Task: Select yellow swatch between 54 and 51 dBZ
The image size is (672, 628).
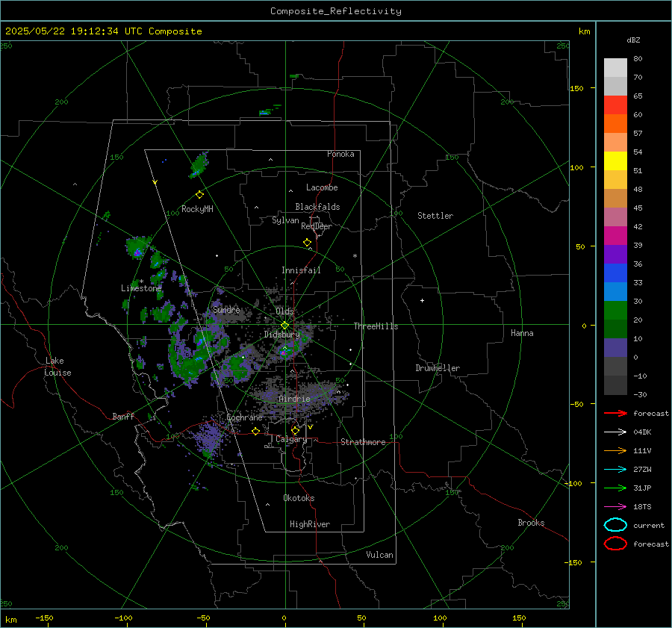Action: coord(615,161)
